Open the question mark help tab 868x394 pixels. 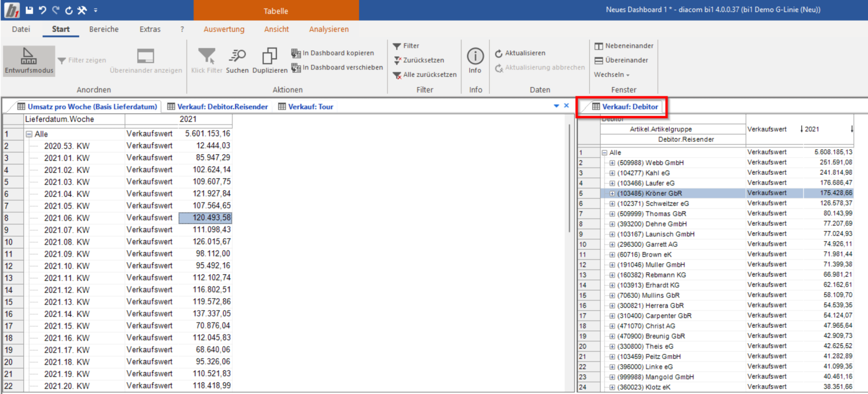coord(182,29)
